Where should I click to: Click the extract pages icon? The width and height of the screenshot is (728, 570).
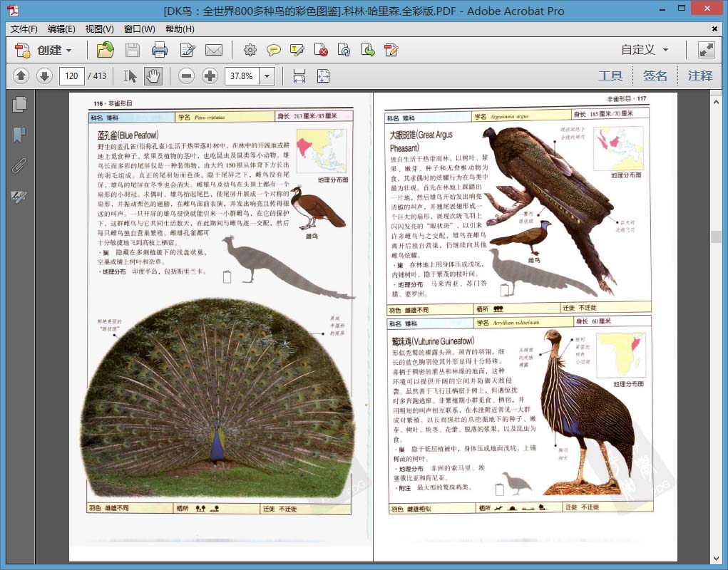(368, 50)
